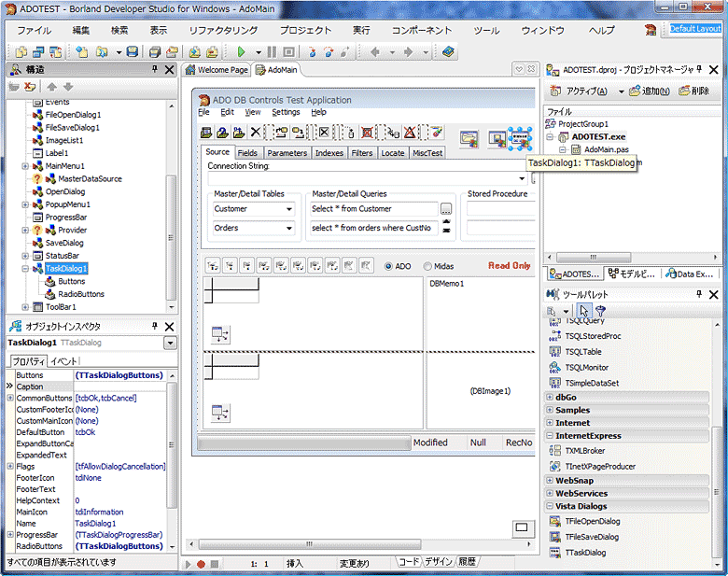Click the ellipsis button beside master query
Viewport: 728px width, 576px height.
[446, 209]
